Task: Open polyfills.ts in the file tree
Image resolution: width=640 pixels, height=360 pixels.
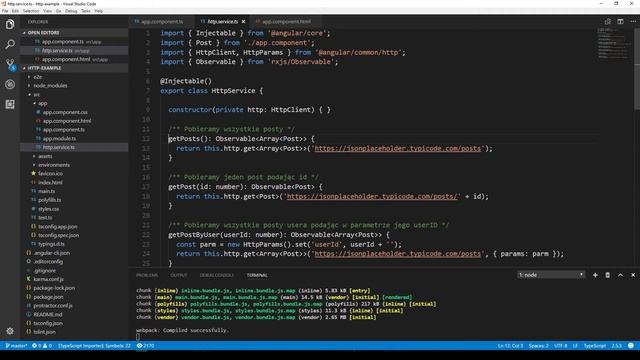Action: click(x=49, y=200)
